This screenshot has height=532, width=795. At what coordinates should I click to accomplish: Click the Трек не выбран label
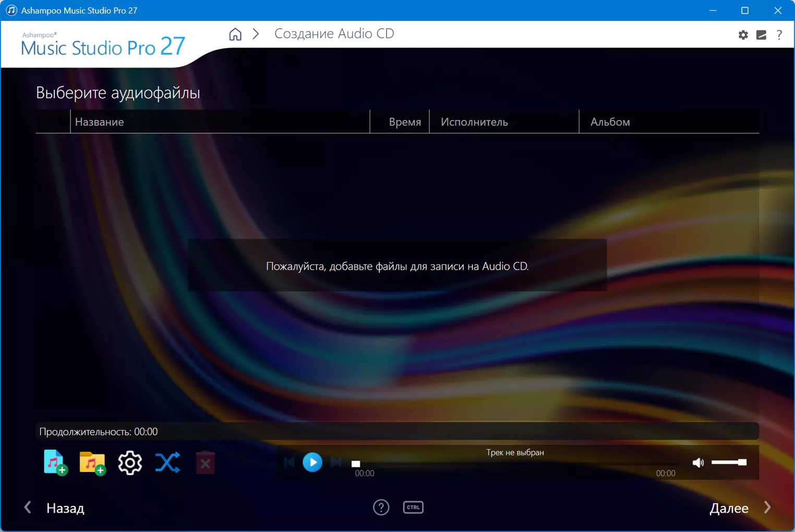(515, 452)
